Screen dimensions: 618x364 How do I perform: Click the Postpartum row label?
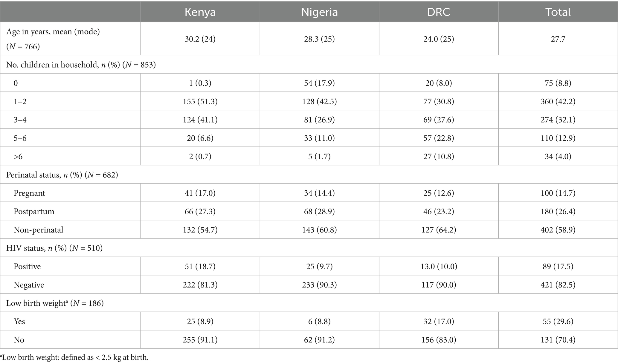coord(34,212)
